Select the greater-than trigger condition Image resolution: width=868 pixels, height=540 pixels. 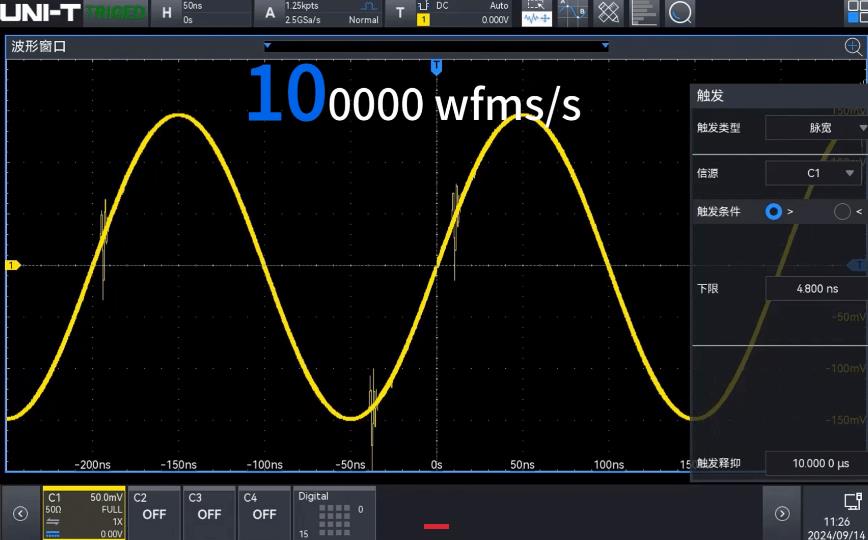pyautogui.click(x=774, y=211)
